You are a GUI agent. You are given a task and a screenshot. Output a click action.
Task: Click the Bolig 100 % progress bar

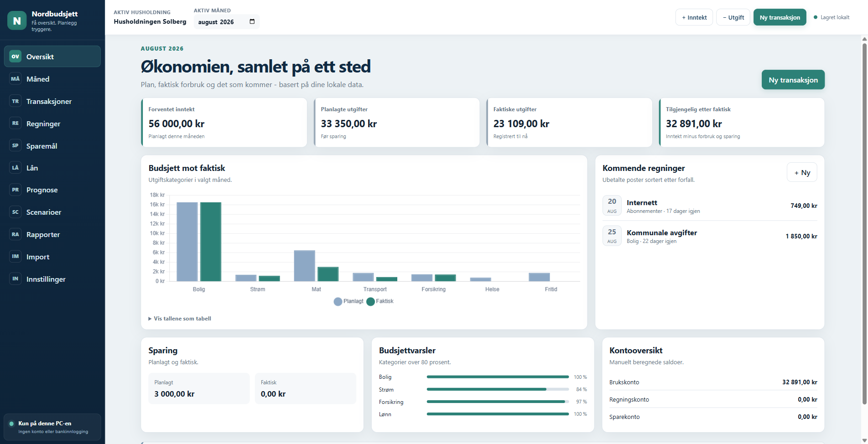pos(498,377)
